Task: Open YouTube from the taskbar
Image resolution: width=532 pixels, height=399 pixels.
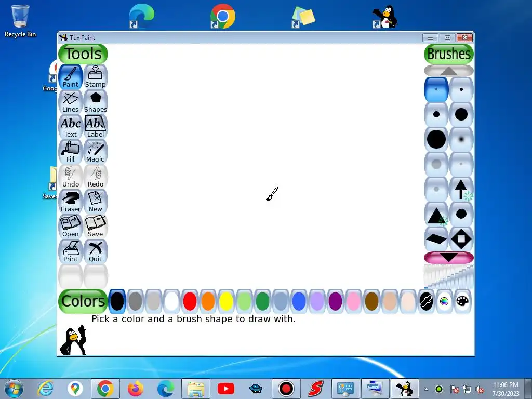Action: point(226,389)
